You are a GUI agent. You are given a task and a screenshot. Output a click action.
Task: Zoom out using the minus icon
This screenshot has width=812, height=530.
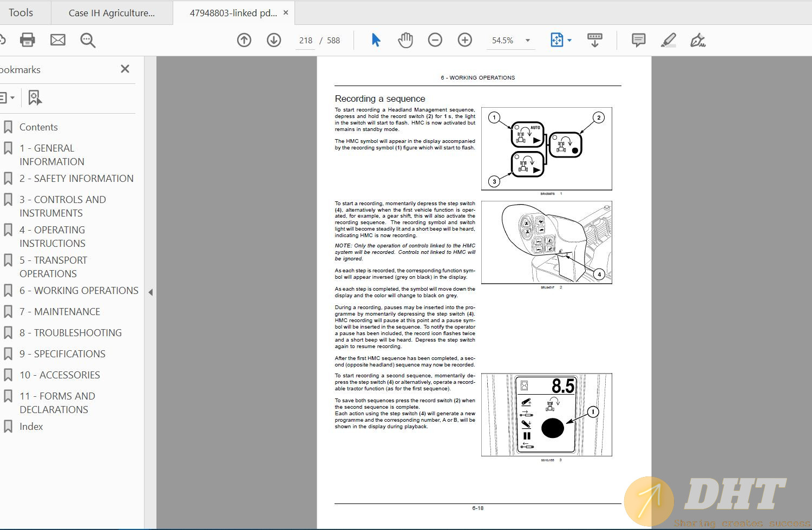(x=435, y=40)
